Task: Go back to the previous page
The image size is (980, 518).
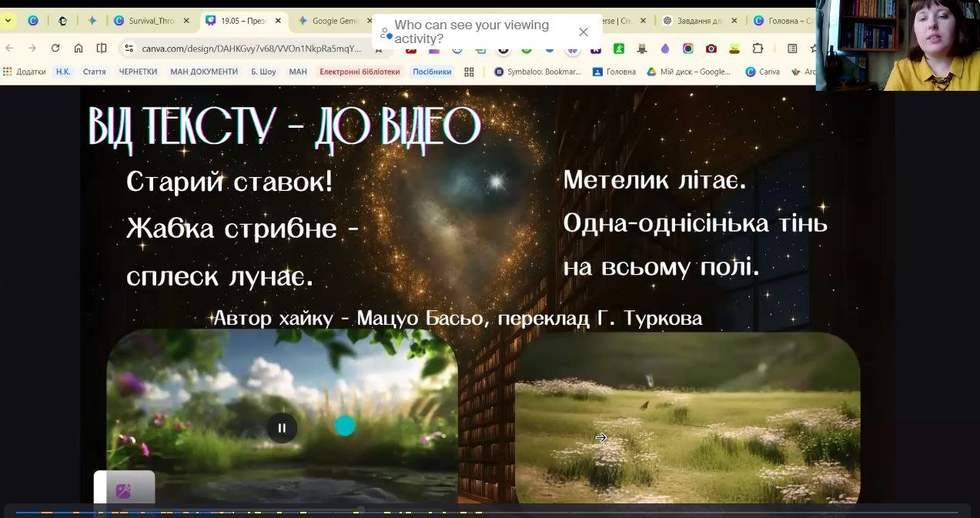Action: 10,48
